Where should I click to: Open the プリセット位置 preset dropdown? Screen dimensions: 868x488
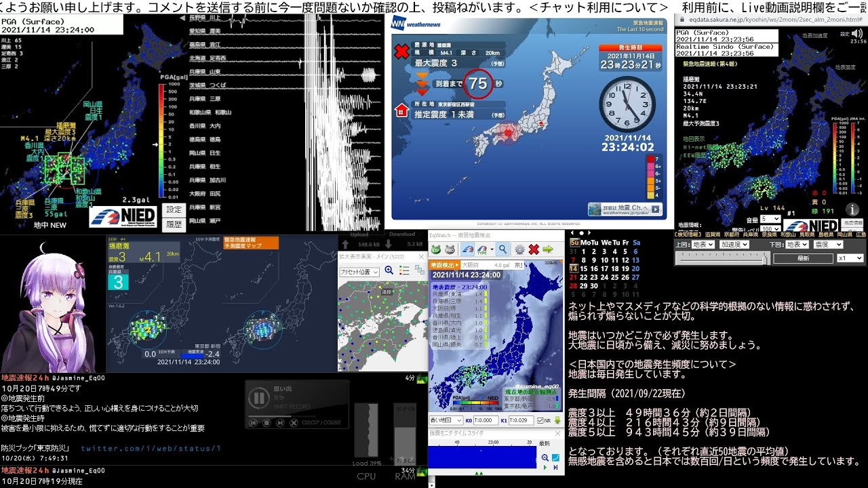[x=359, y=271]
